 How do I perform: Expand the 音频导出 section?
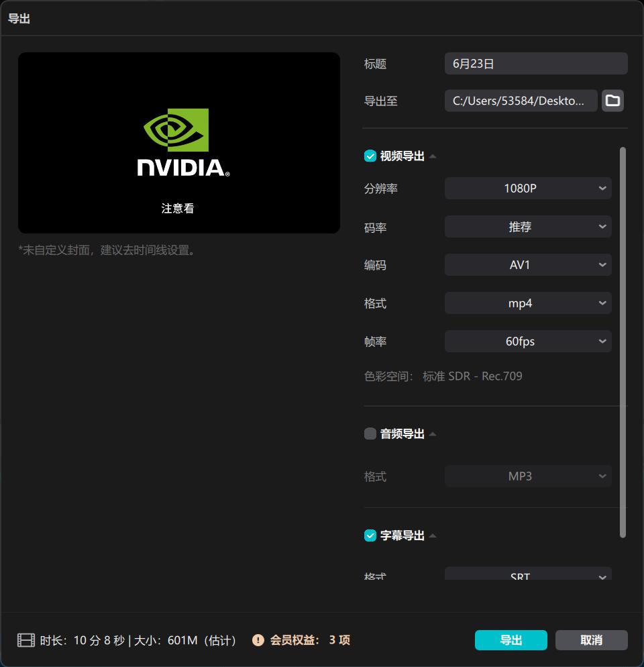(x=433, y=433)
